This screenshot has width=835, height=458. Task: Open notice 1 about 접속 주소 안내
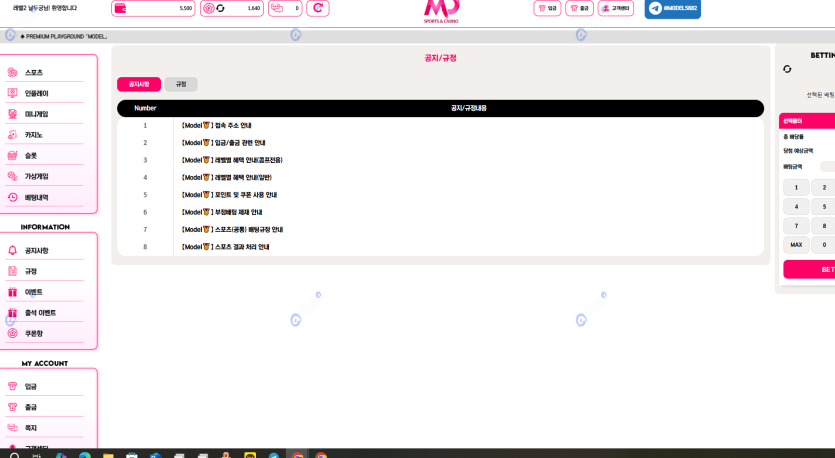click(x=216, y=126)
